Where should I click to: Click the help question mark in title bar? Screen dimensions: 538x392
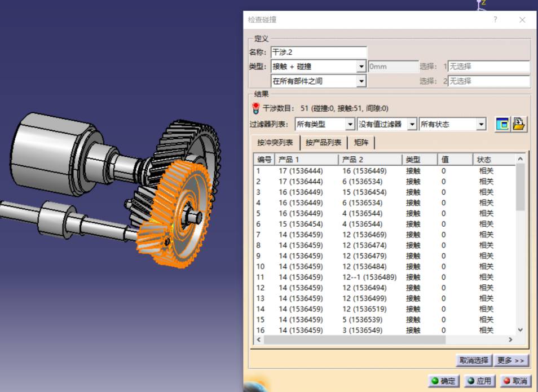pyautogui.click(x=495, y=20)
